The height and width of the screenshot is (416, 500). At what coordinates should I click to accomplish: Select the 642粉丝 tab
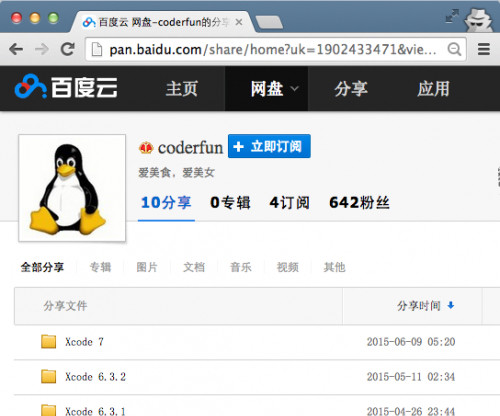(x=359, y=203)
